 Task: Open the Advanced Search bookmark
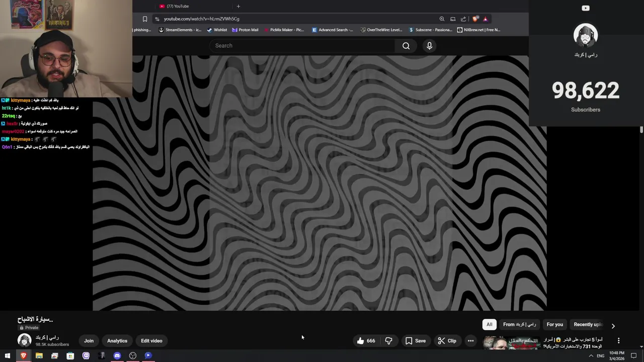pyautogui.click(x=333, y=30)
